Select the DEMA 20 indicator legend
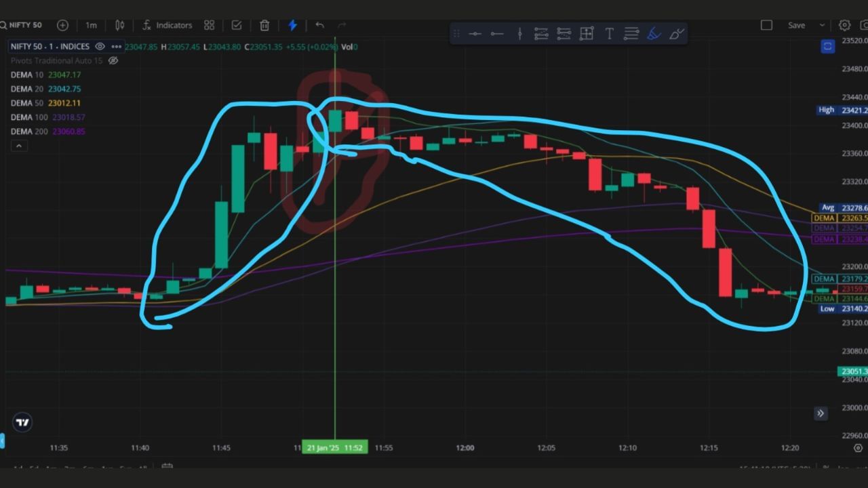868x488 pixels. (x=45, y=89)
